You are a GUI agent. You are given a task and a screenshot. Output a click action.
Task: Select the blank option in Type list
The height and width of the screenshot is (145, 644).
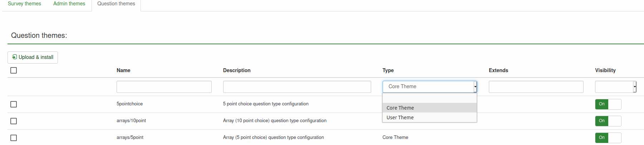click(429, 98)
